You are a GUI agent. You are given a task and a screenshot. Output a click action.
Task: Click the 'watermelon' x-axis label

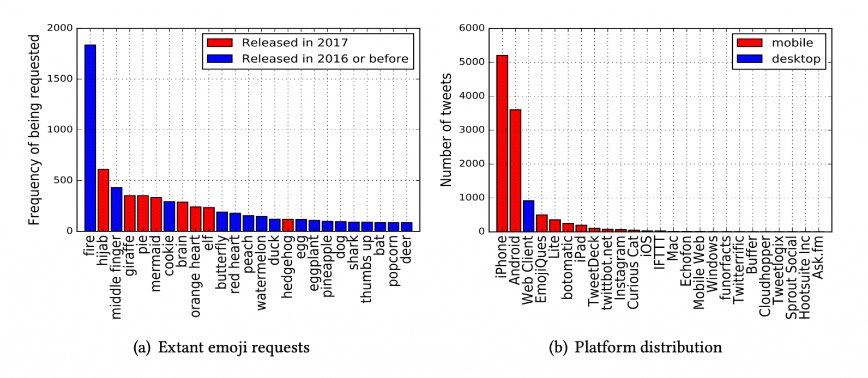pos(262,273)
